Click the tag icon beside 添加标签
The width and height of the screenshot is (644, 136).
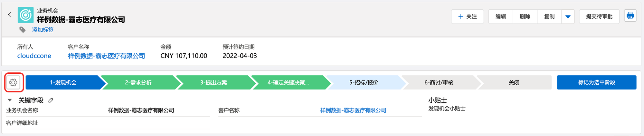(x=23, y=30)
